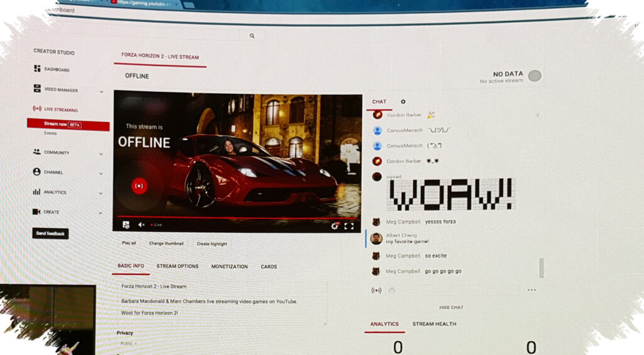Screen dimensions: 644x355
Task: Open the Analytics bar chart icon
Action: tap(36, 191)
